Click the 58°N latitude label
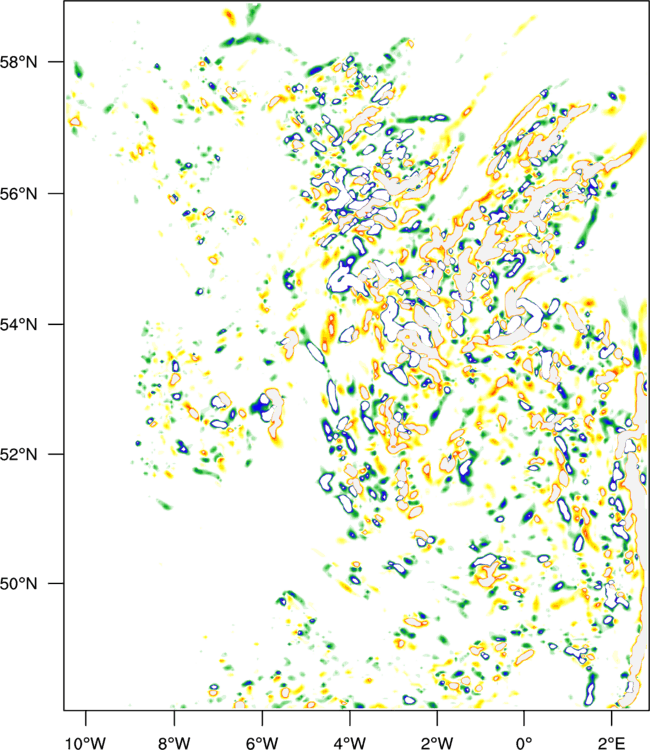 pyautogui.click(x=19, y=62)
